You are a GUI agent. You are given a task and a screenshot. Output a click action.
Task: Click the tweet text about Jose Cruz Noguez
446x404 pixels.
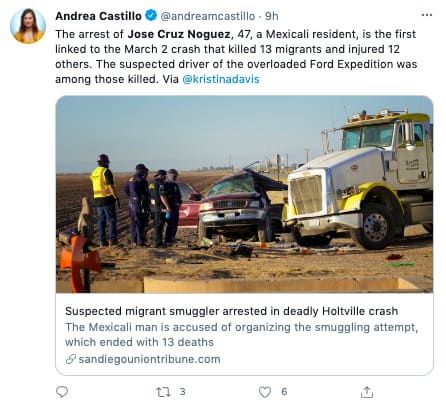coord(236,57)
